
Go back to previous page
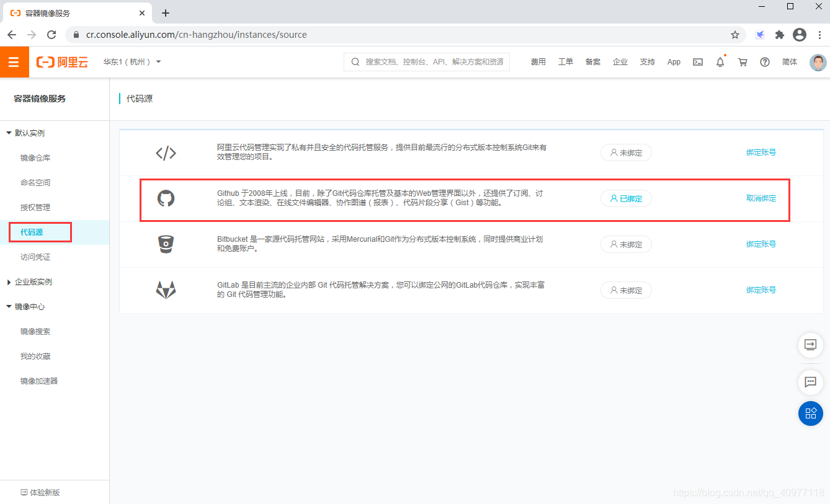coord(12,35)
